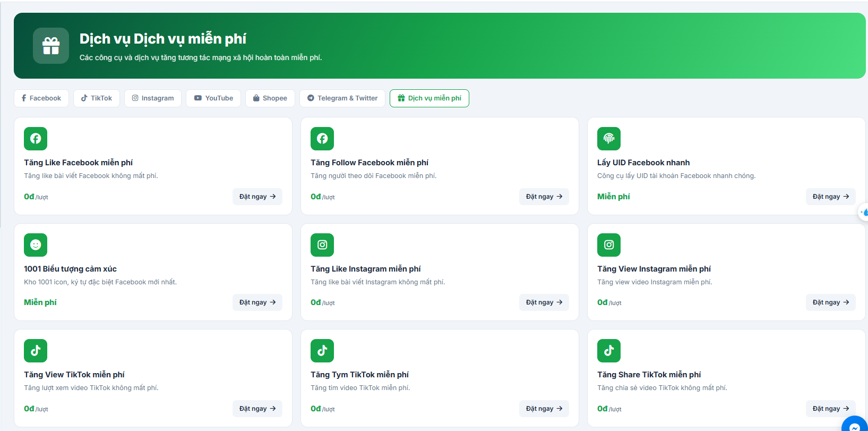Click Instagram icon on Tăng Like Instagram card
The image size is (868, 431).
click(322, 245)
